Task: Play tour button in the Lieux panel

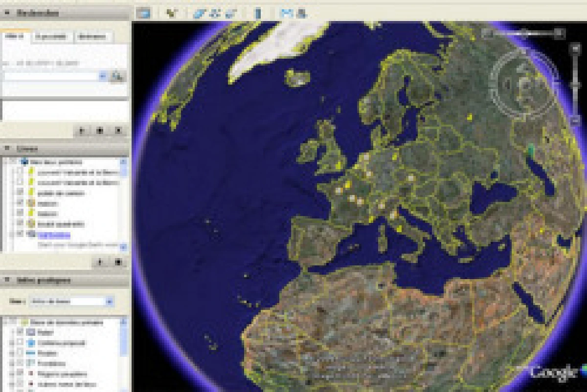Action: [x=100, y=262]
